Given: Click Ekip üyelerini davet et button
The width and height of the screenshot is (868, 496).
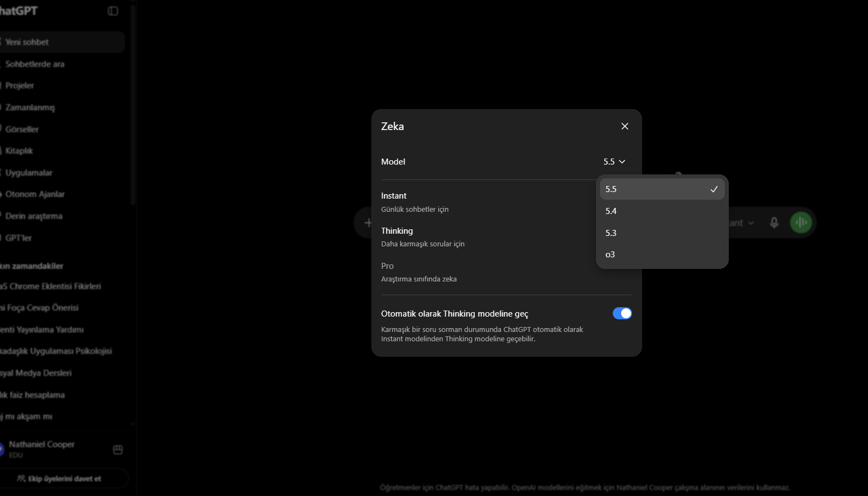Looking at the screenshot, I should pyautogui.click(x=64, y=478).
